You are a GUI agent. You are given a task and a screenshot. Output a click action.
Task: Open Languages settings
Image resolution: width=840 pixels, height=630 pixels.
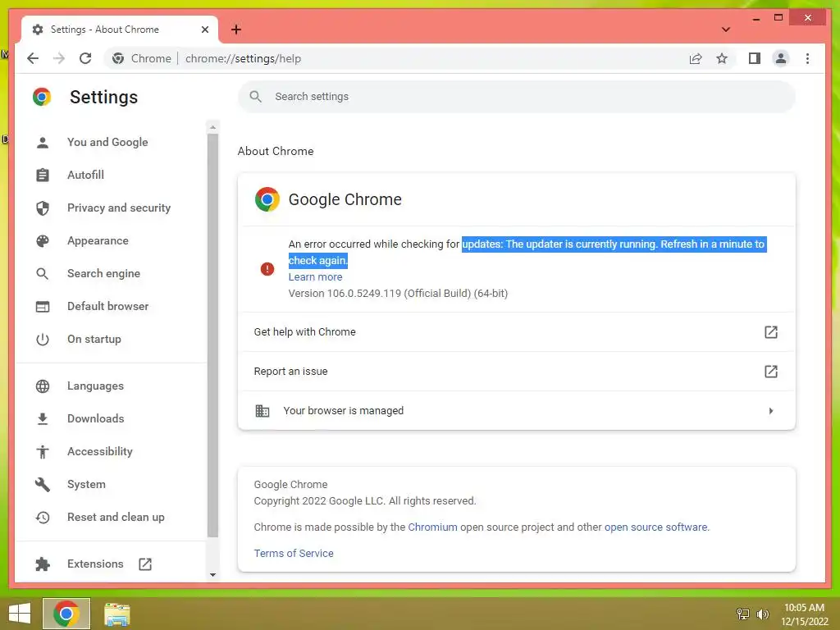(95, 386)
